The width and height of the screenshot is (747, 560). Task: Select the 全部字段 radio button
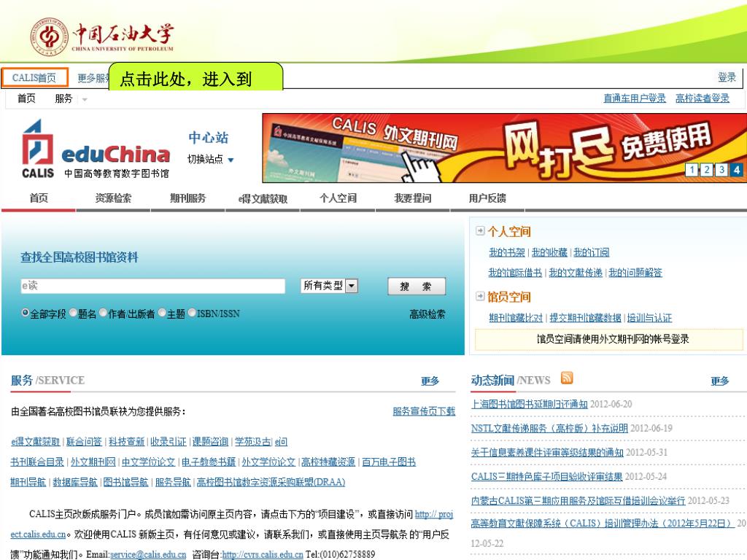(x=25, y=313)
